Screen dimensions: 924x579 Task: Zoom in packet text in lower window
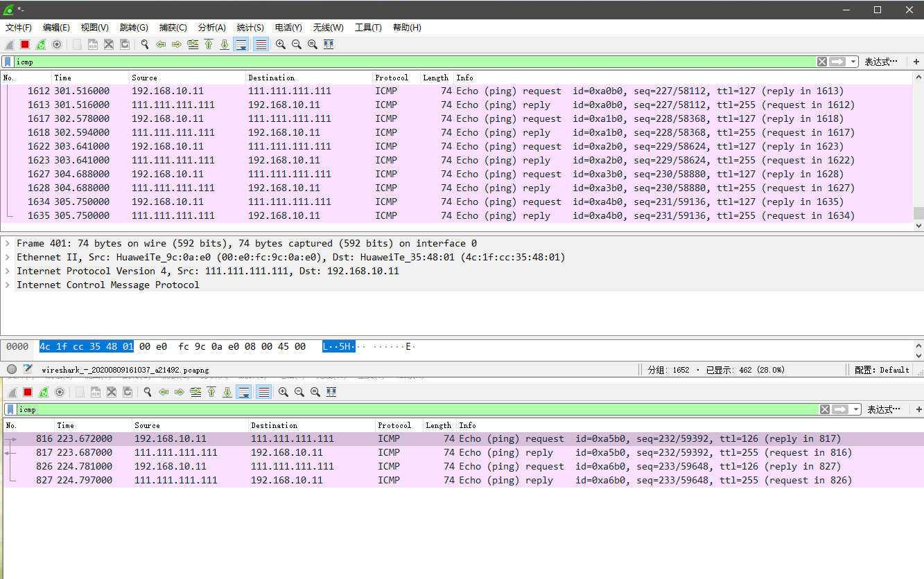(284, 392)
